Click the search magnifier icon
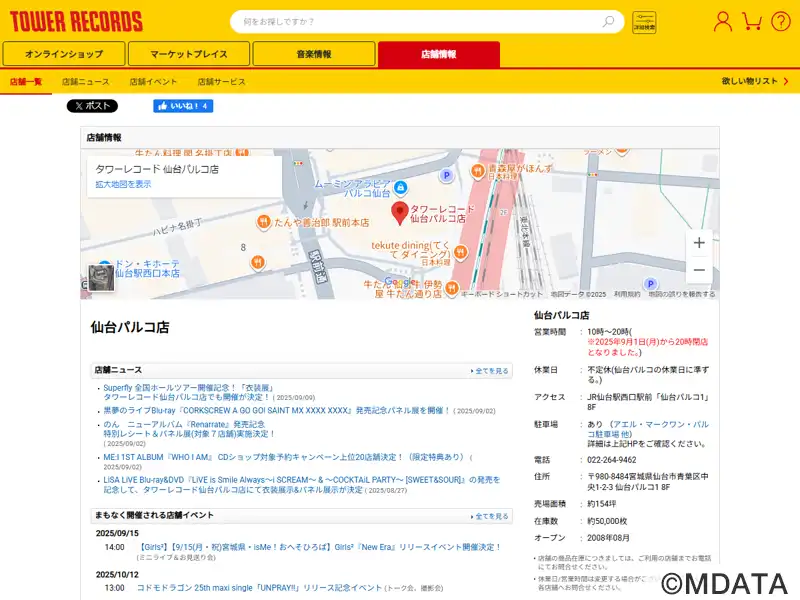The width and height of the screenshot is (800, 600). coord(608,21)
